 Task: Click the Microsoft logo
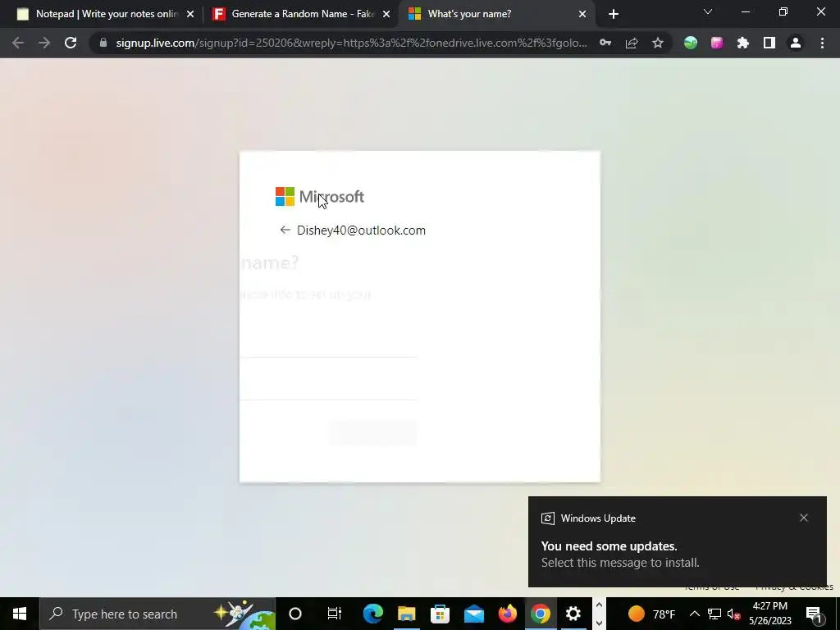click(320, 197)
